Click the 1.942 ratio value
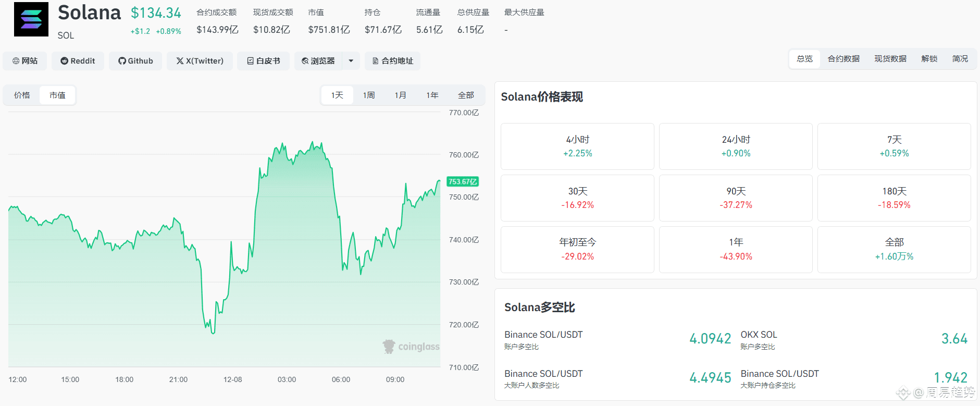This screenshot has width=980, height=406. [951, 377]
